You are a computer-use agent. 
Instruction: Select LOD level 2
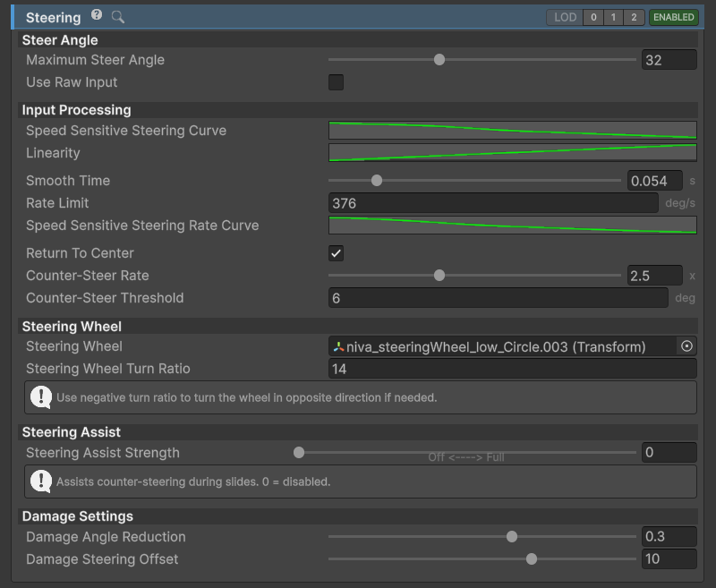634,17
